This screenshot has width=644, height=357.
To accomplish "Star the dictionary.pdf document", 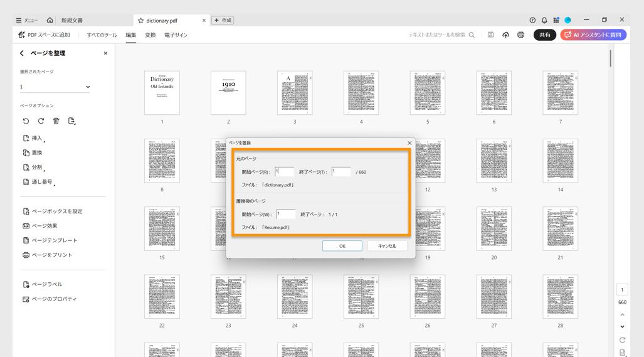I will click(x=140, y=20).
